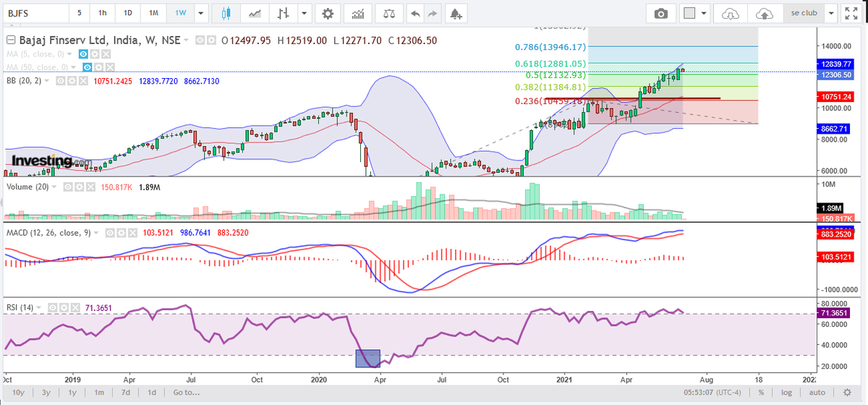Open the layout selector dropdown
The image size is (868, 405).
(x=697, y=14)
